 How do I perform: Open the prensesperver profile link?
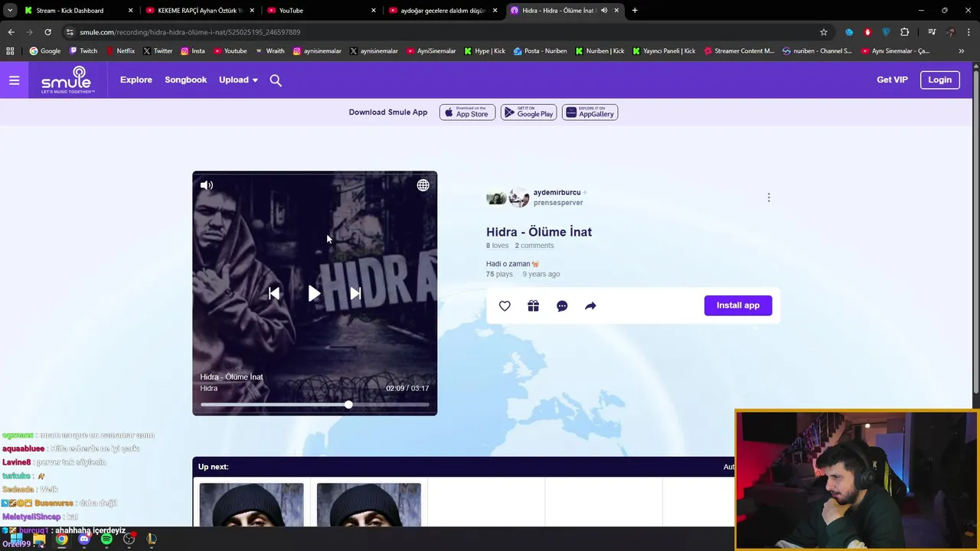pyautogui.click(x=558, y=203)
